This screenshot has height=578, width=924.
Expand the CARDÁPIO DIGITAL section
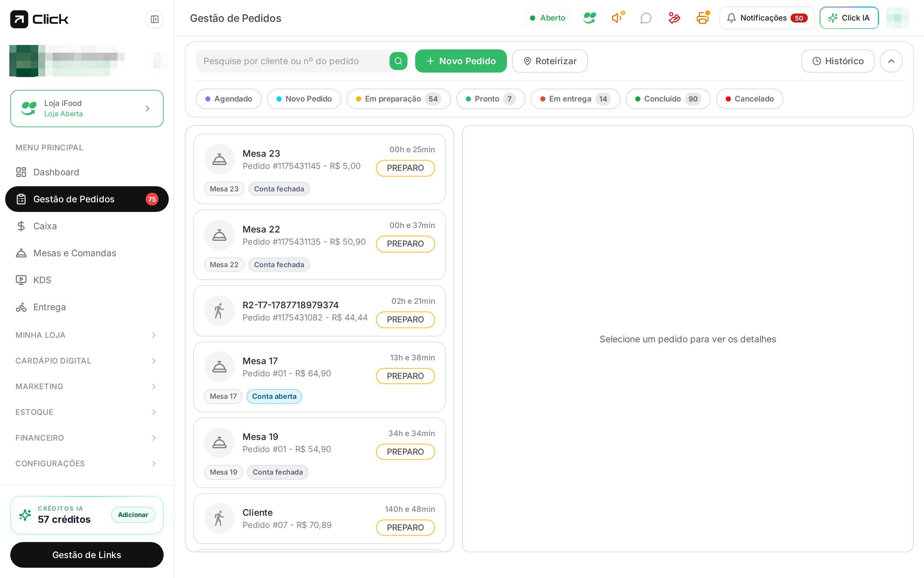pos(87,361)
